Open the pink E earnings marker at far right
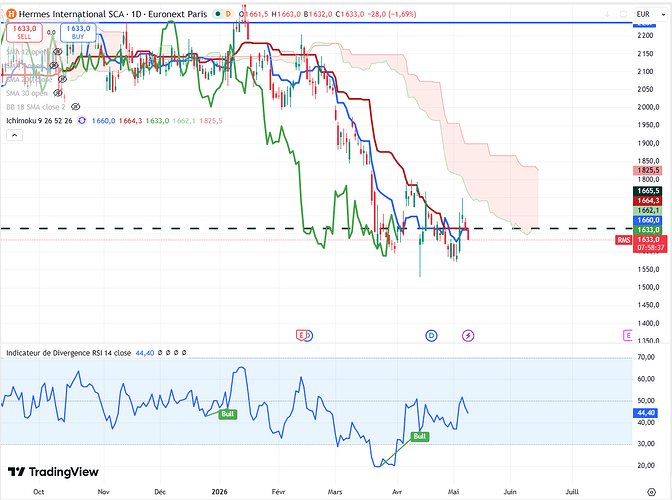Image resolution: width=672 pixels, height=500 pixels. coord(628,335)
